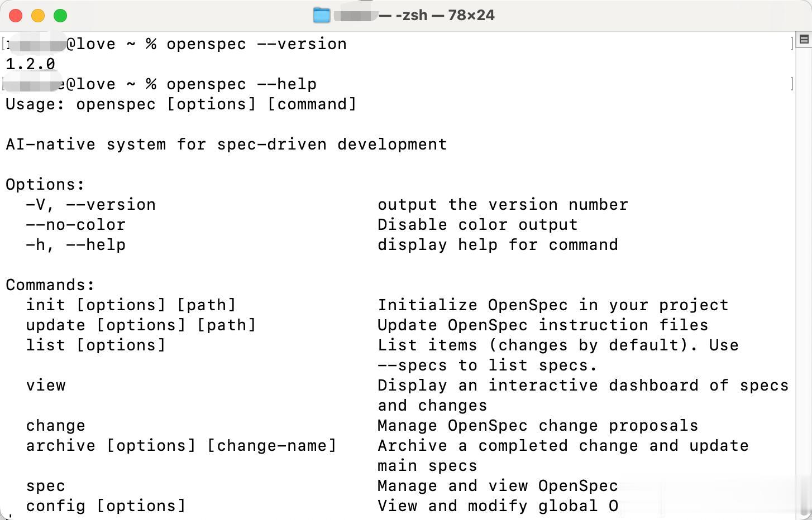Screen dimensions: 812x520
Task: Click the "1.2.0" version output
Action: click(x=30, y=64)
